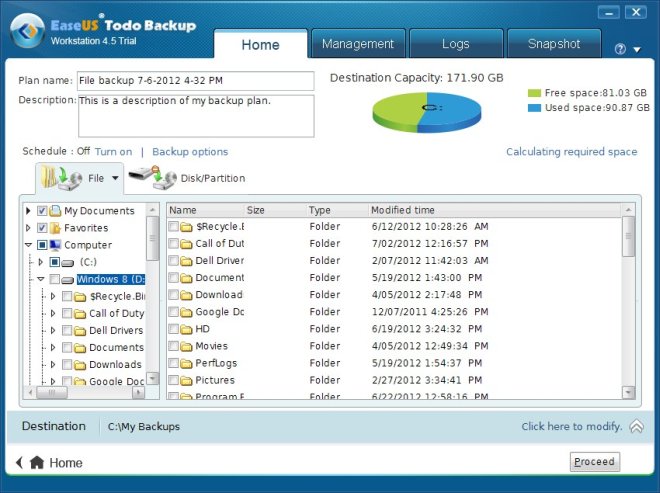Click the Turn on schedule link

pos(113,152)
